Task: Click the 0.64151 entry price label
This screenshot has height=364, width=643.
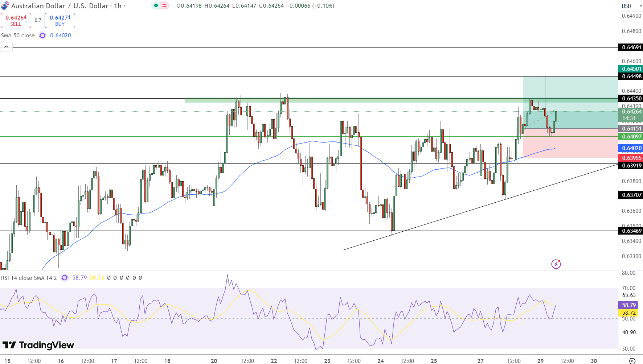Action: click(631, 129)
